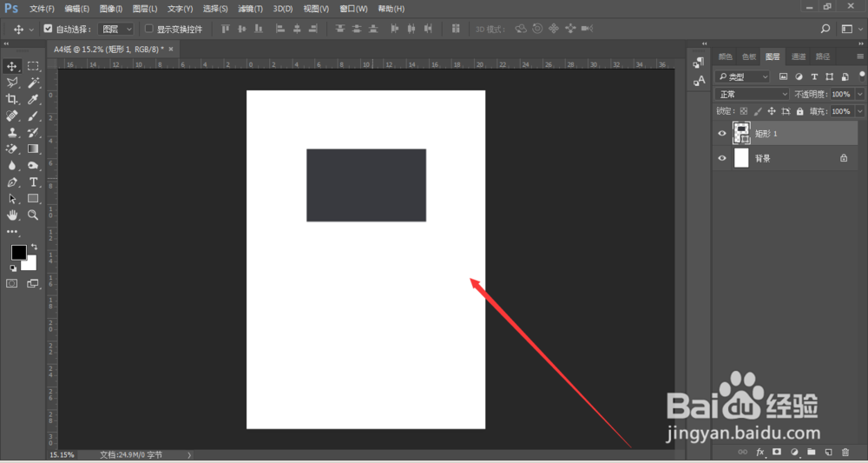Select the Brush tool
Screen dimensions: 868x463
(x=33, y=116)
